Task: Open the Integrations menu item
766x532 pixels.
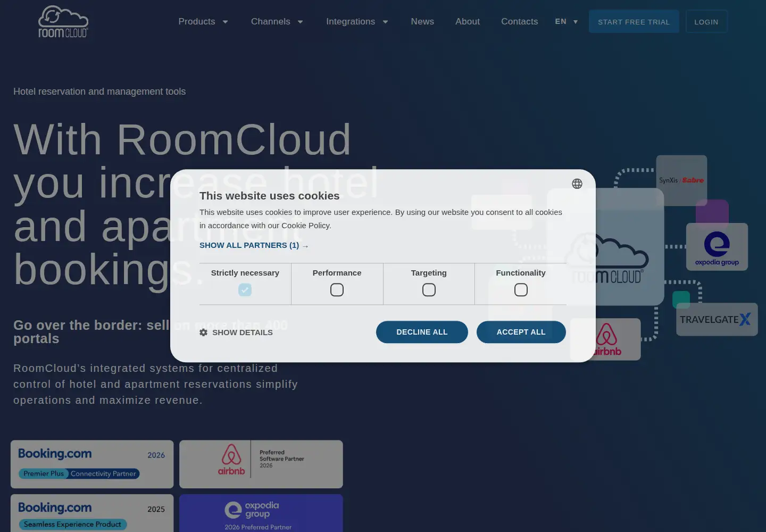Action: point(351,21)
